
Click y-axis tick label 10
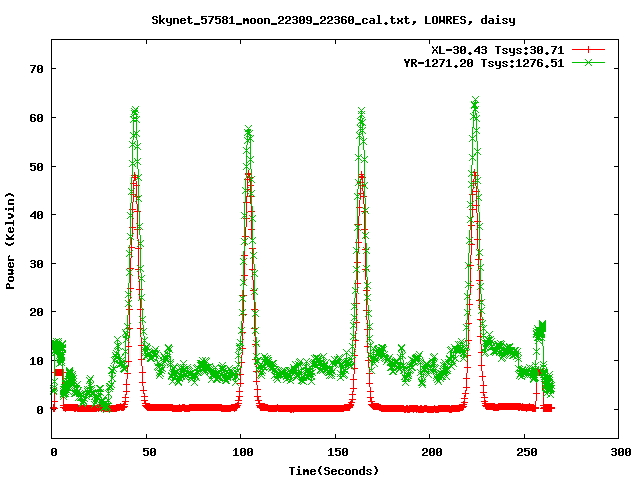[x=36, y=361]
